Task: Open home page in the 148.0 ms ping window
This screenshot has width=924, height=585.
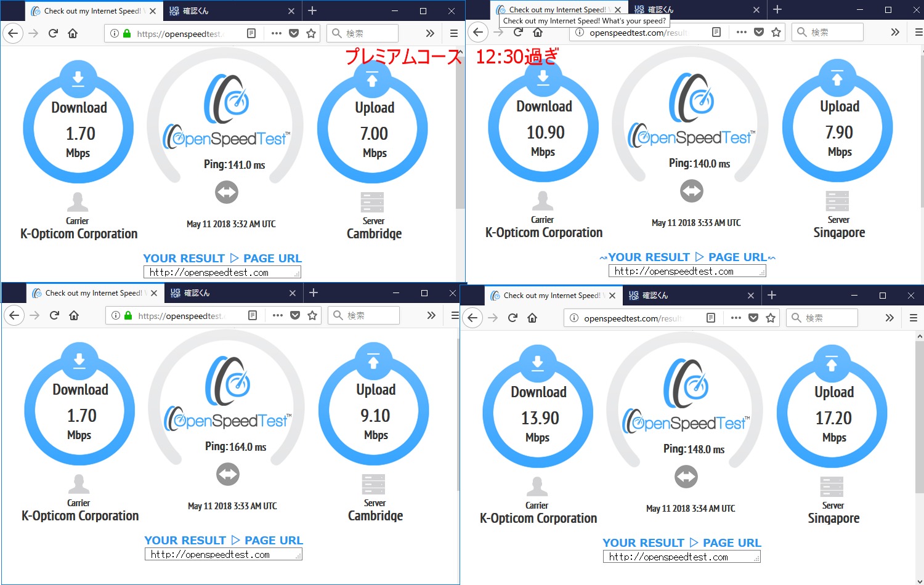Action: tap(532, 318)
